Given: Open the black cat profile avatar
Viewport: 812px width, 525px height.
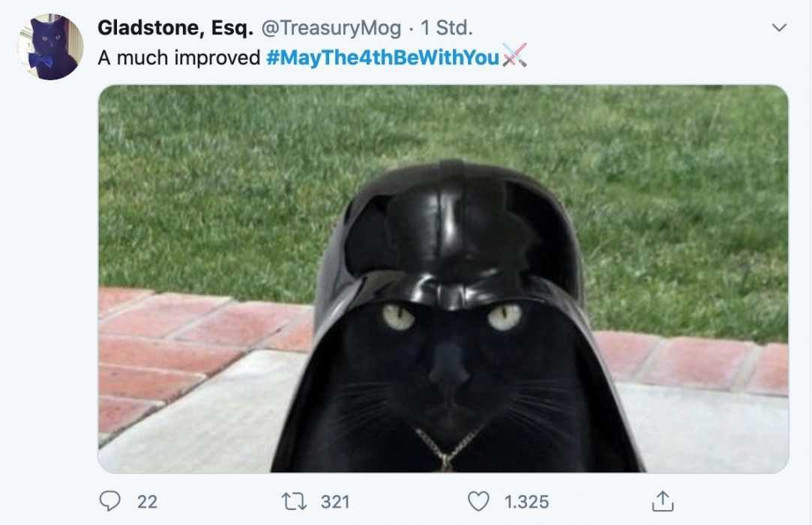Looking at the screenshot, I should (x=51, y=47).
